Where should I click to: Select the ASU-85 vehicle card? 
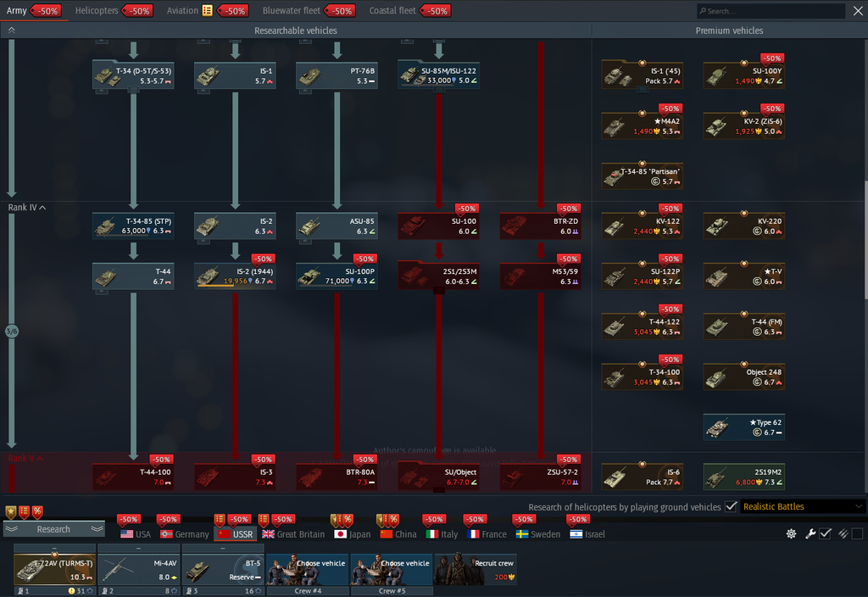coord(337,226)
